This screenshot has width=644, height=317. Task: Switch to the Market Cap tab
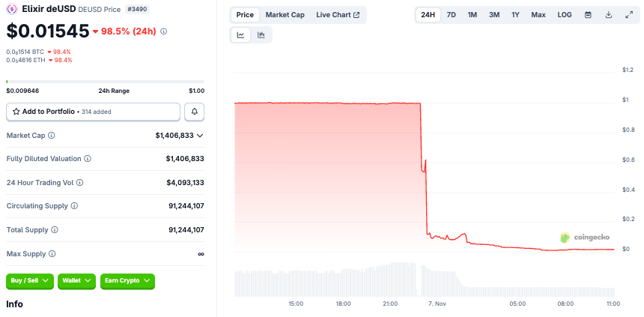coord(285,15)
